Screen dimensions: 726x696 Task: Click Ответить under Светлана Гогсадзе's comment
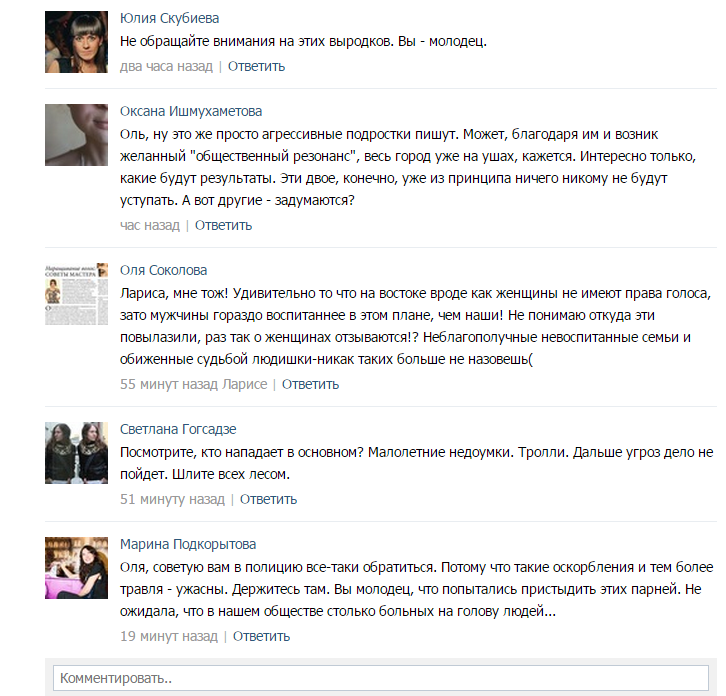click(x=268, y=499)
